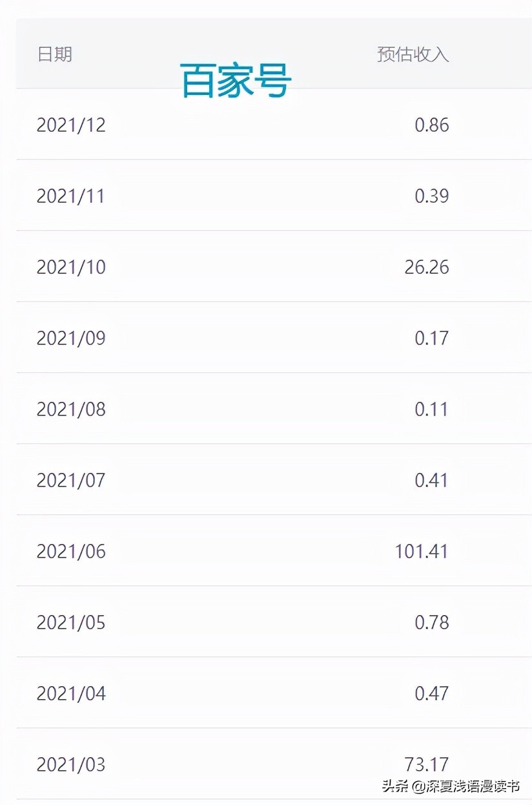Image resolution: width=532 pixels, height=805 pixels.
Task: Select the 2021/07 date cell
Action: click(71, 480)
